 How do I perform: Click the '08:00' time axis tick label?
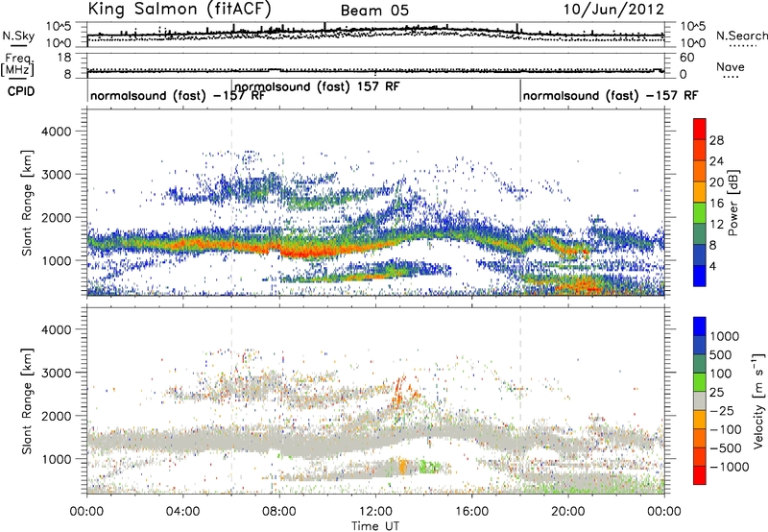[279, 512]
